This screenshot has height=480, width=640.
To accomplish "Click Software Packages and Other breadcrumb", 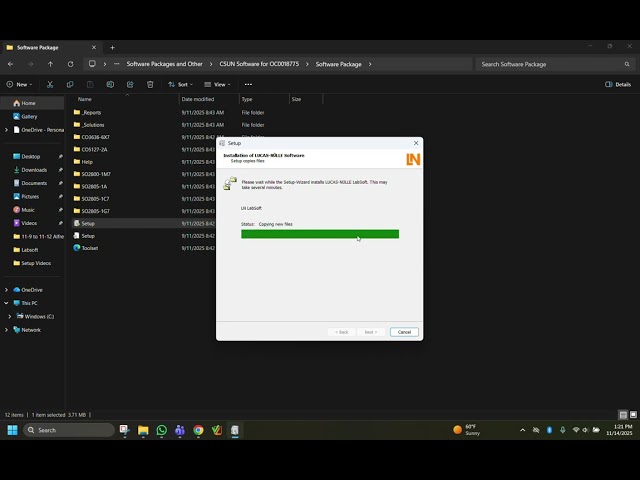I will [x=164, y=64].
